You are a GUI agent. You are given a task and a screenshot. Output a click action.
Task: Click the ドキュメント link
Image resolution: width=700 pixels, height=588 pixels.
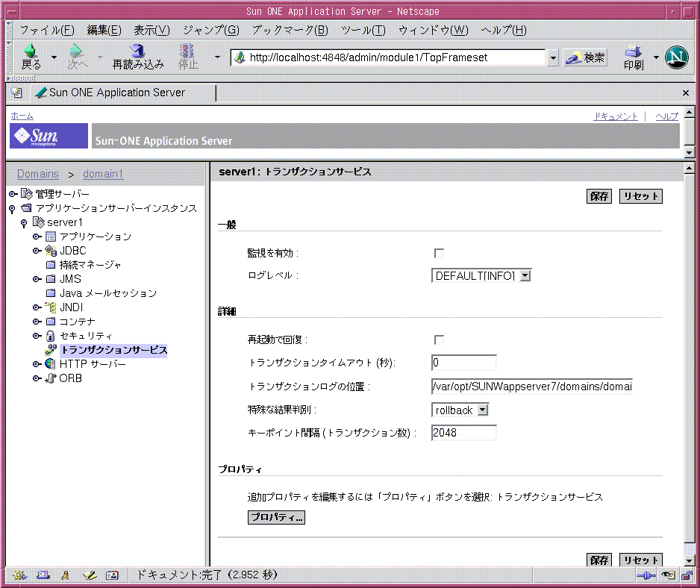point(615,116)
